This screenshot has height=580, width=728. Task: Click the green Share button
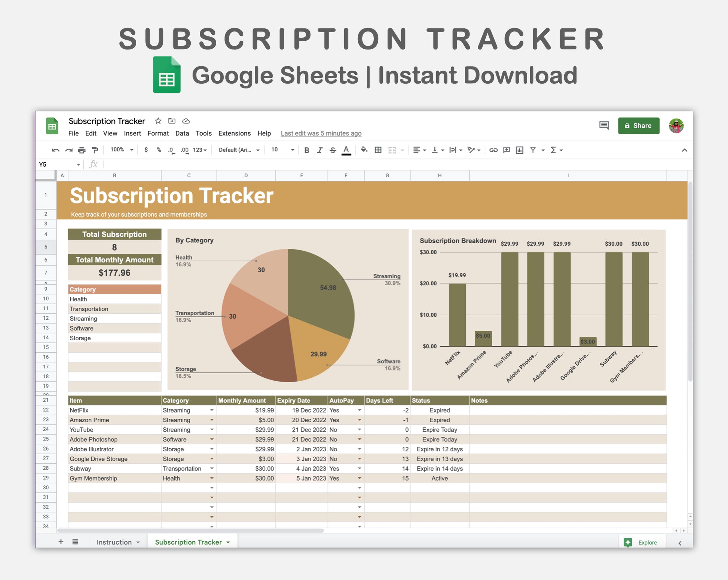click(638, 126)
